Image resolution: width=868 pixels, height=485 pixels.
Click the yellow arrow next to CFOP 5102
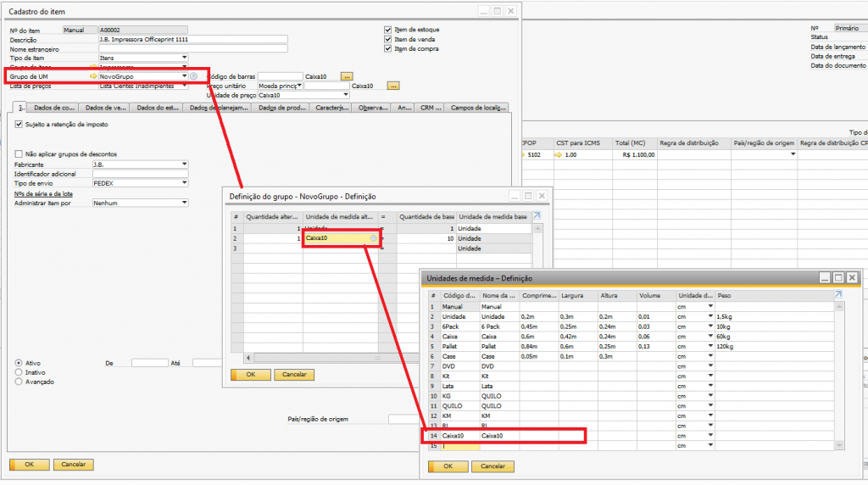522,155
